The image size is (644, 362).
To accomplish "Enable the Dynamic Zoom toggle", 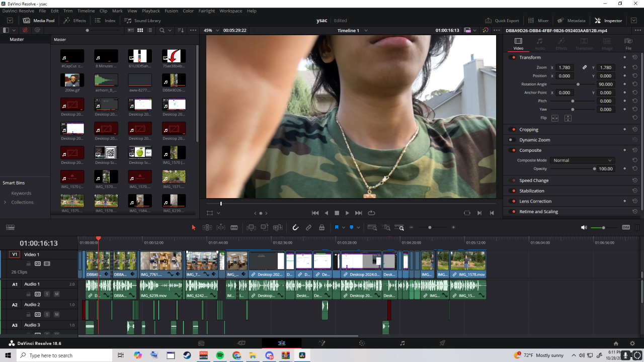I will 511,140.
